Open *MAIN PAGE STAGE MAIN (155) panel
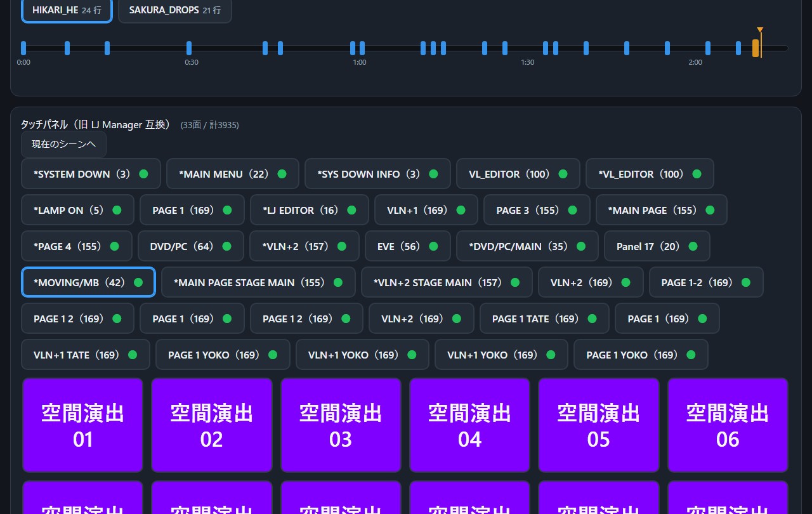 pos(258,282)
